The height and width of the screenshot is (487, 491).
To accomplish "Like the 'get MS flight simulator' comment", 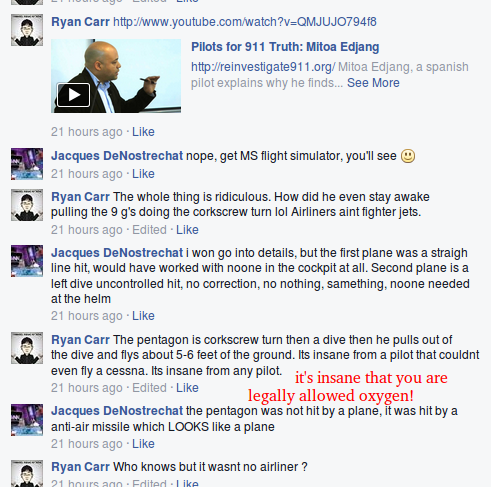I will [x=143, y=174].
